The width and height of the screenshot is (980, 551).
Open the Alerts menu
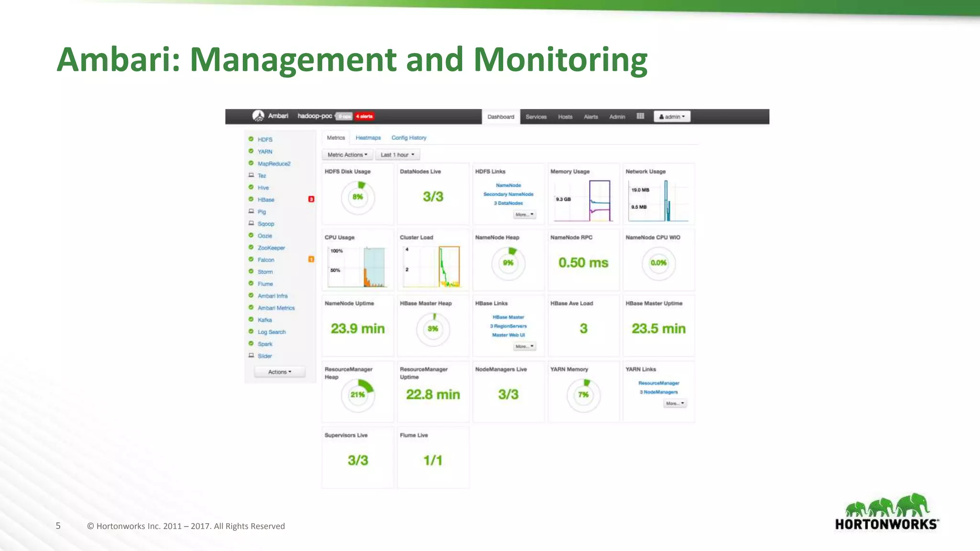tap(591, 117)
